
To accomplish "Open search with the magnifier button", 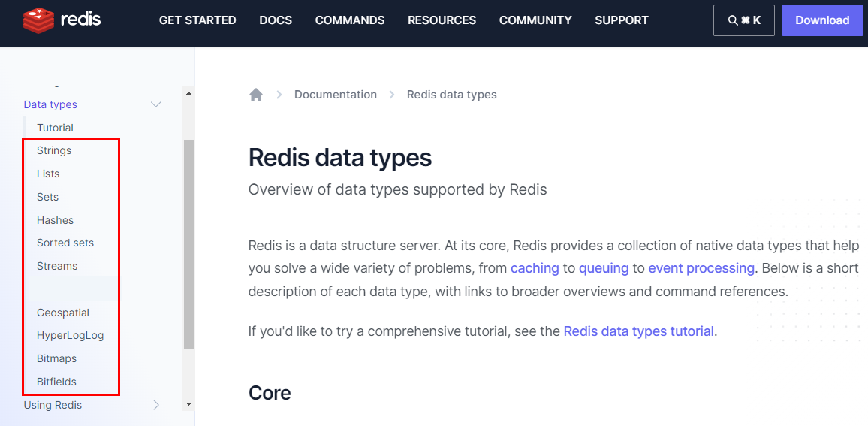I will [743, 20].
